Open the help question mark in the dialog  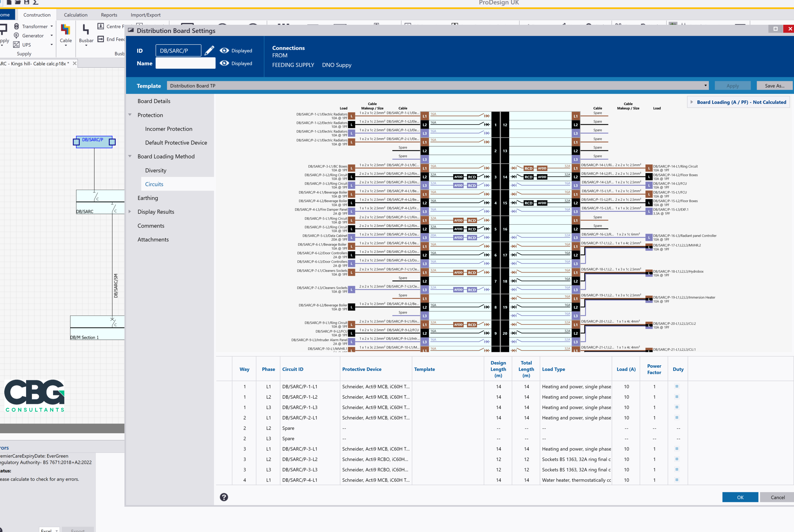224,497
